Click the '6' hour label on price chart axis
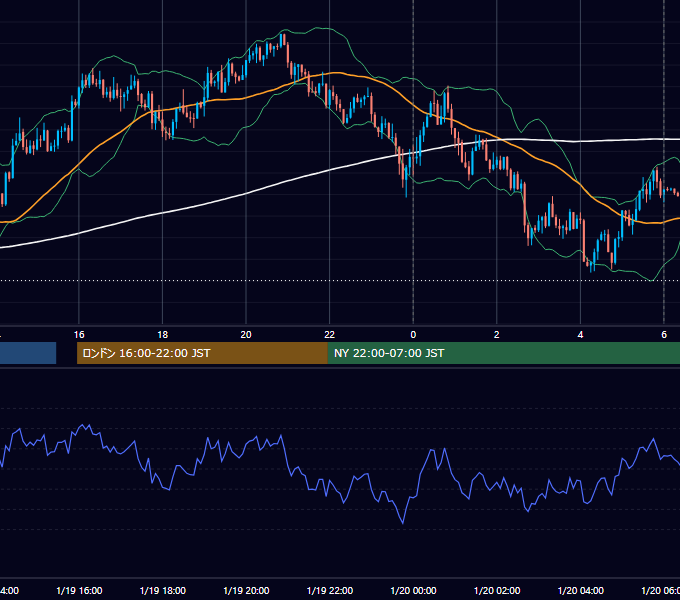The width and height of the screenshot is (680, 600). click(x=664, y=335)
